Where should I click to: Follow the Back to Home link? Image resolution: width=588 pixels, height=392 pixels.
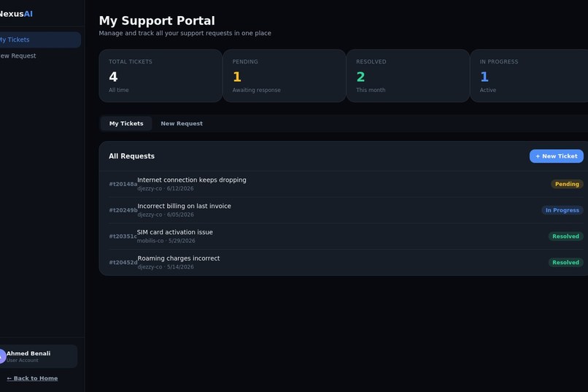[32, 378]
